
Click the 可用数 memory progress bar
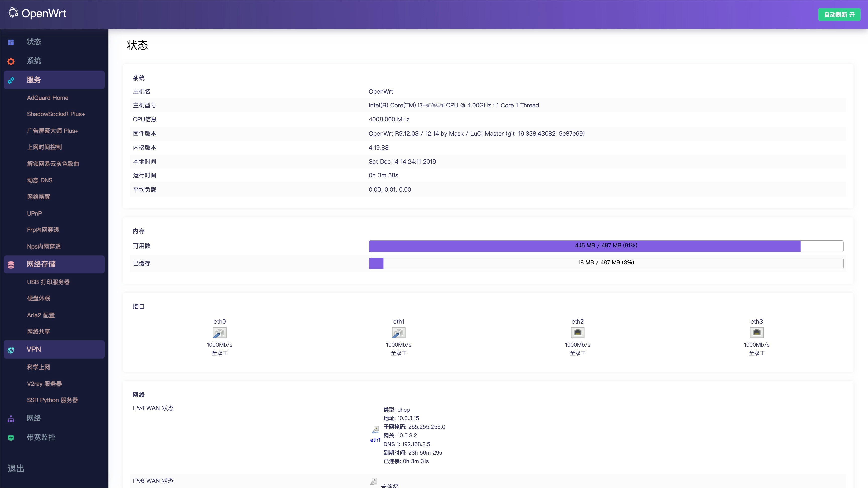coord(606,246)
